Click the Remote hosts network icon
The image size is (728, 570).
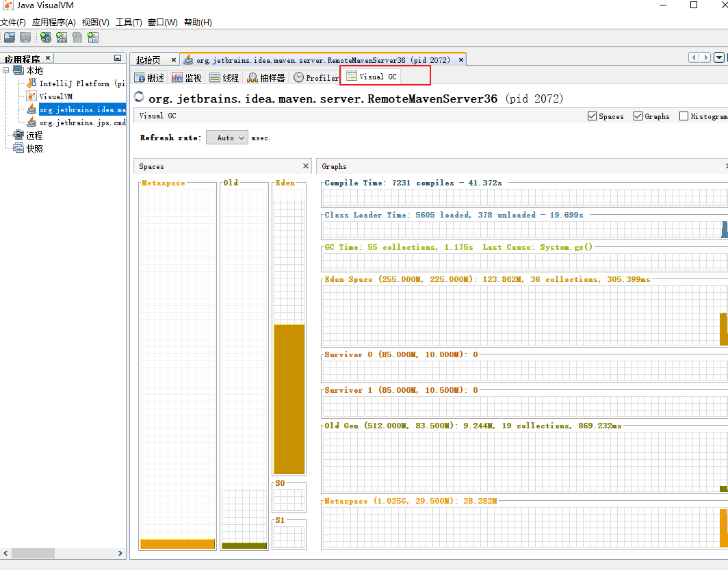18,135
